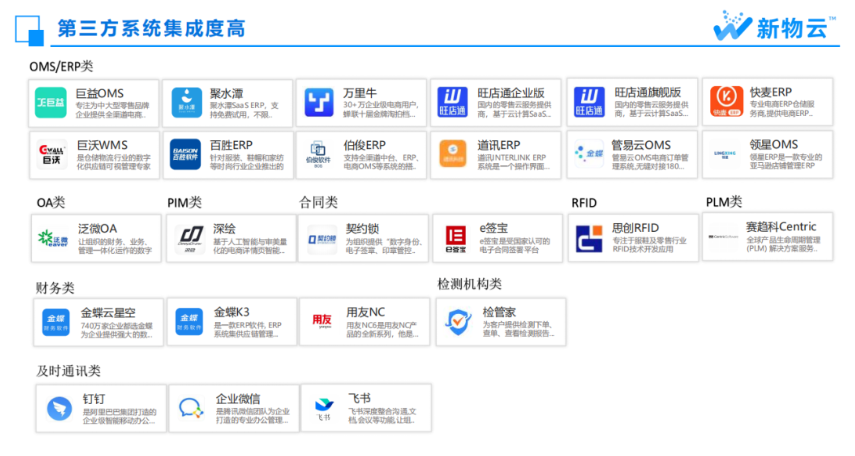Screen dimensions: 855x456
Task: Click the 巨益OMS card title
Action: point(100,93)
